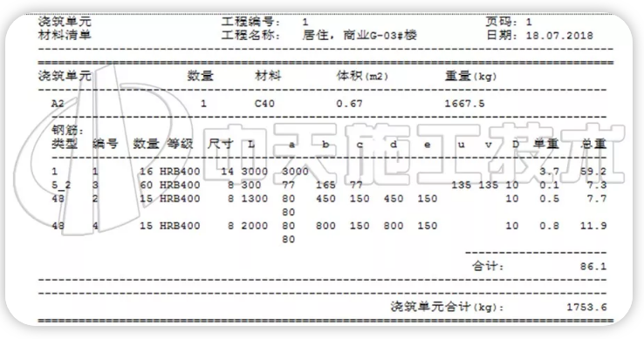
Task: Click the L value 1300
Action: point(255,199)
